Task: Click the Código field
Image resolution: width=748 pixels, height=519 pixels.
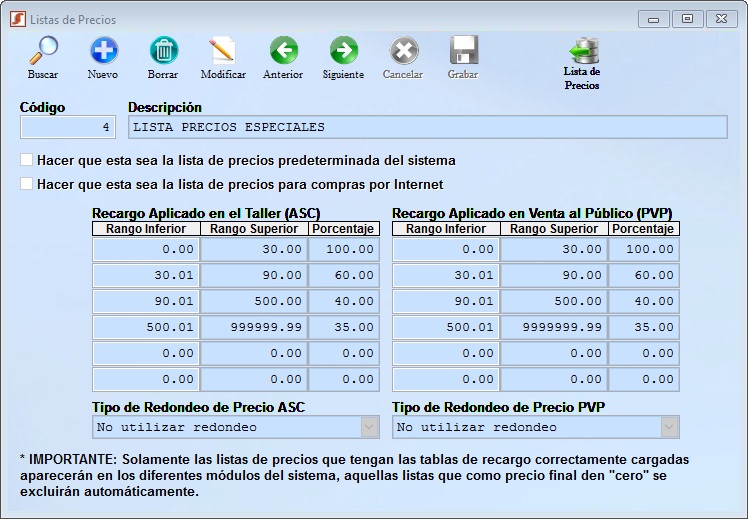Action: click(67, 127)
